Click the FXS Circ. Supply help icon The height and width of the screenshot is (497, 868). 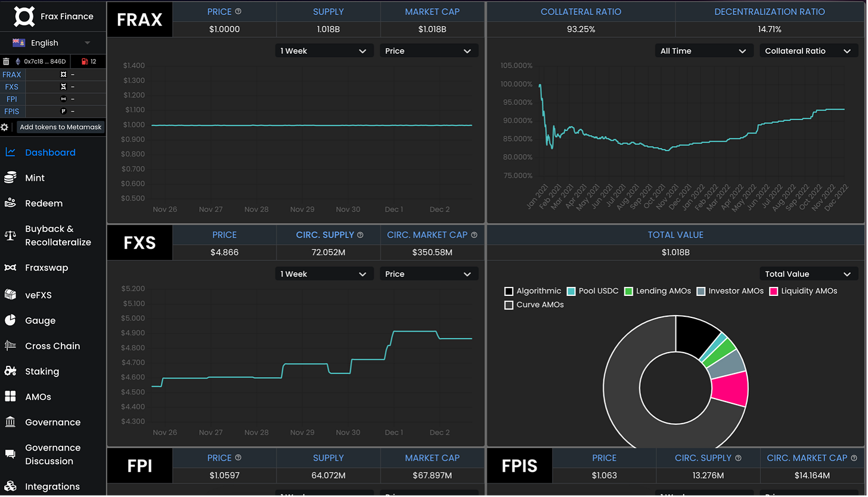tap(360, 235)
